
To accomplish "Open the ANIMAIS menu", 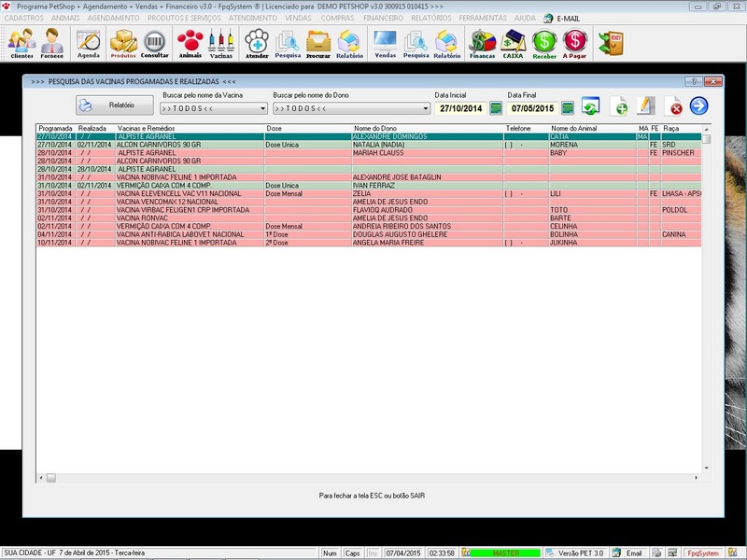I will click(65, 18).
